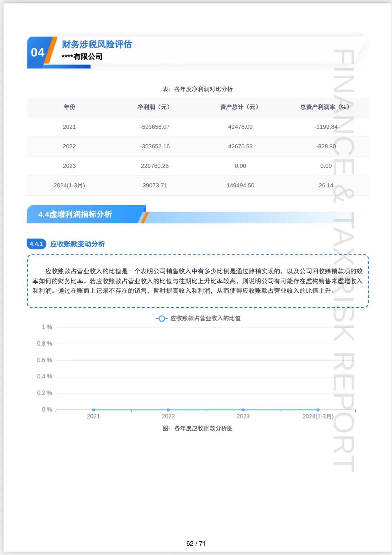The image size is (392, 555).
Task: Select the 2022 year cell in table
Action: click(69, 146)
